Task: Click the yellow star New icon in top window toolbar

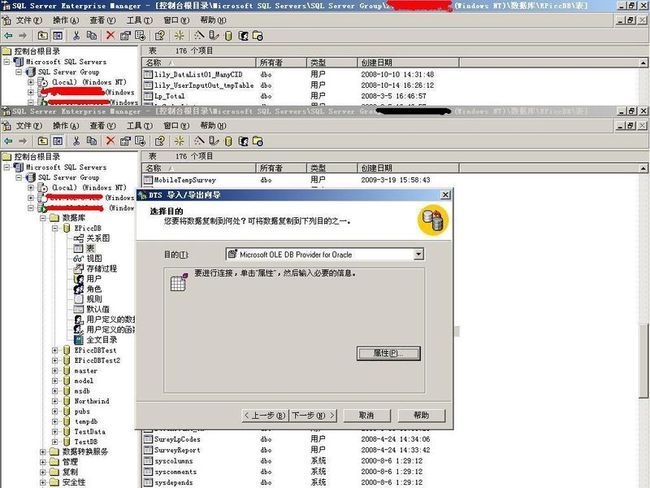Action: tap(179, 36)
